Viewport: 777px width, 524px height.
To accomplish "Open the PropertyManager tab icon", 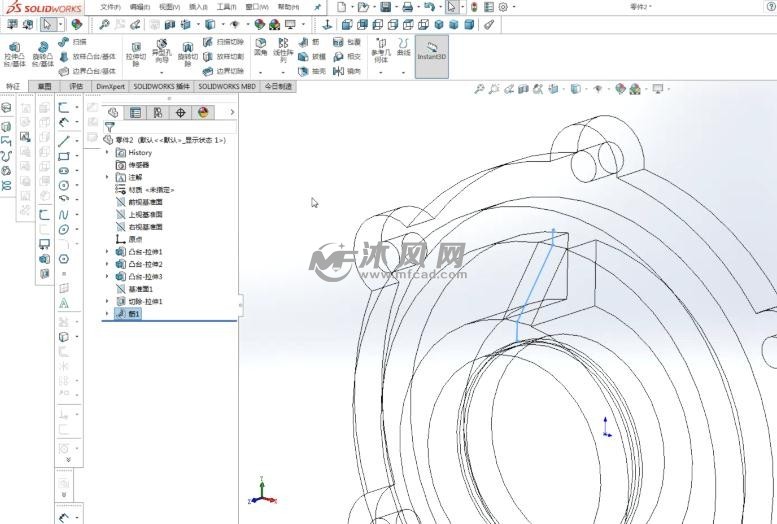I will click(x=136, y=113).
